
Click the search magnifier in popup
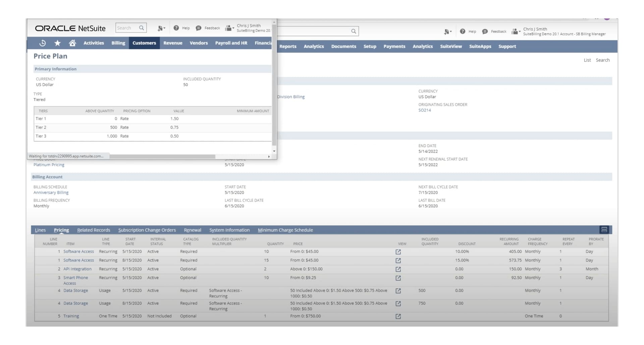click(x=142, y=28)
